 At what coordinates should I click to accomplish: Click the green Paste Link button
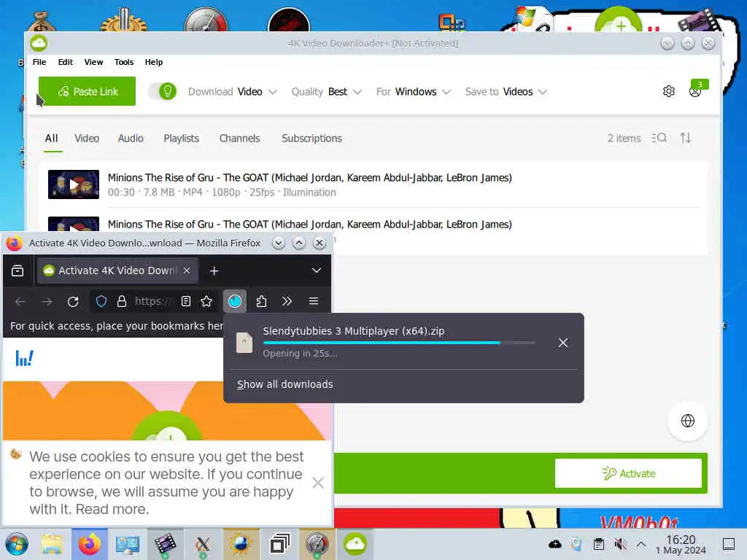88,91
